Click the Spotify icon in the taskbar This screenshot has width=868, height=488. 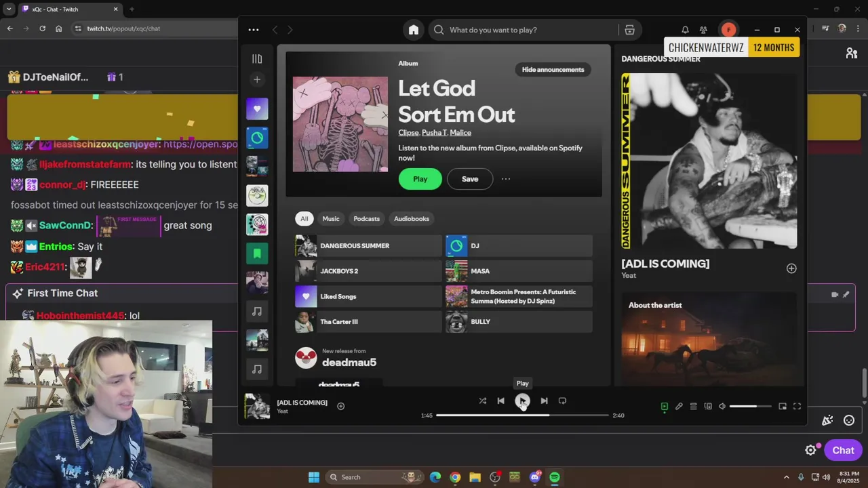click(555, 477)
